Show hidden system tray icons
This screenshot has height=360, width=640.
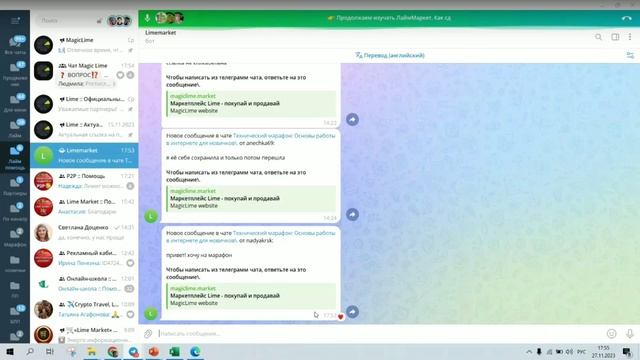tap(529, 351)
